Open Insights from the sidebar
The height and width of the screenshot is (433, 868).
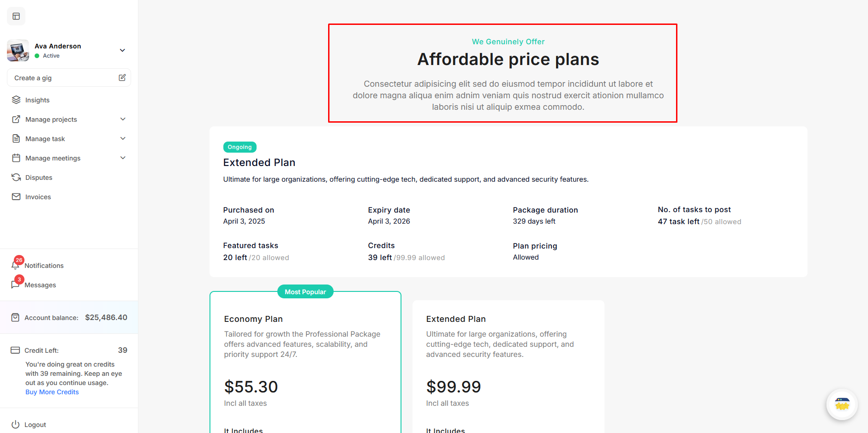(37, 100)
